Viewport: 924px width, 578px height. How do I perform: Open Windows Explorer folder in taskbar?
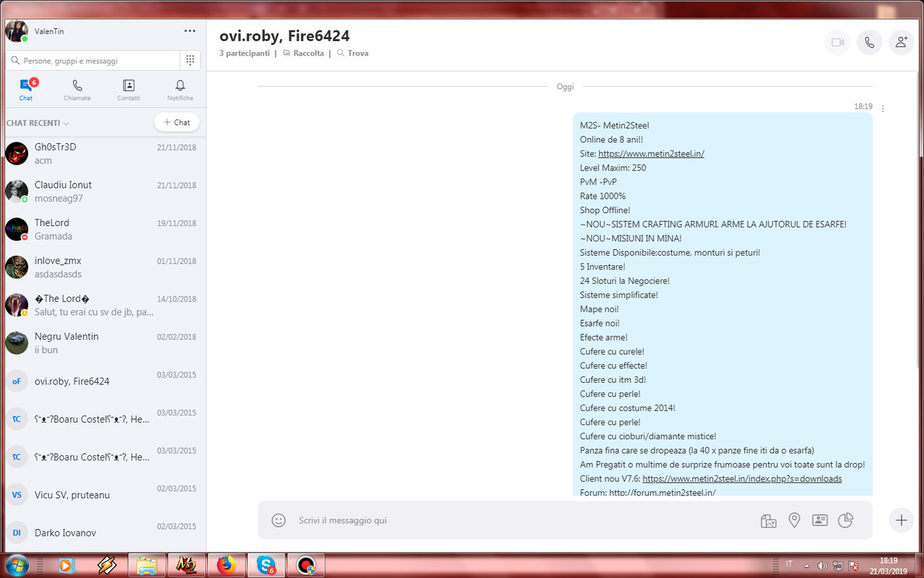pos(147,565)
